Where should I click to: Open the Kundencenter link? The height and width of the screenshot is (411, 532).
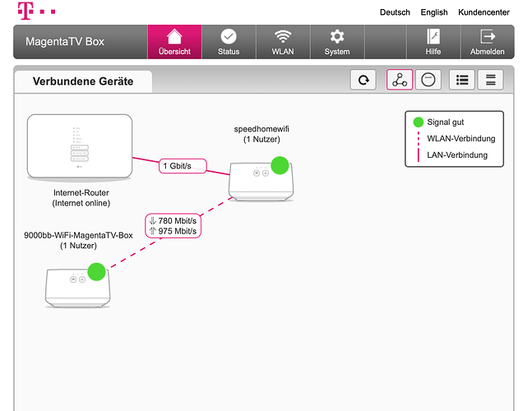tap(483, 12)
